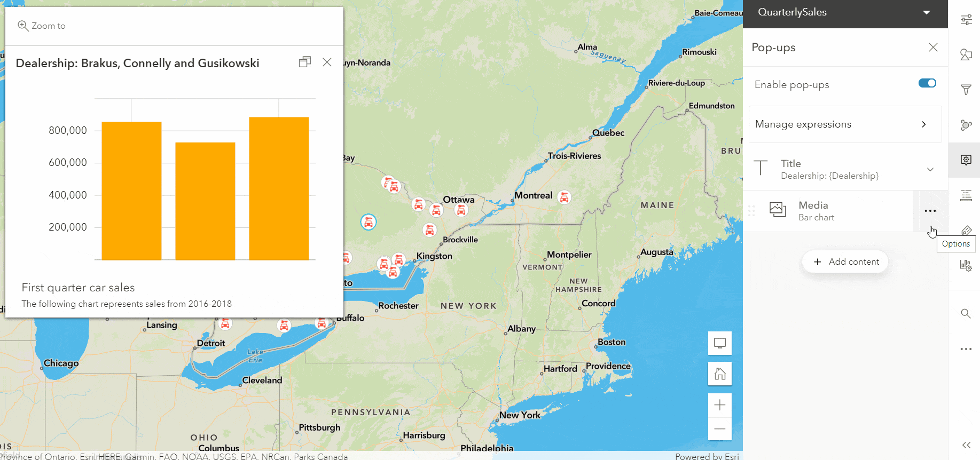This screenshot has width=980, height=460.
Task: Click the first orange bar in chart
Action: [x=131, y=191]
